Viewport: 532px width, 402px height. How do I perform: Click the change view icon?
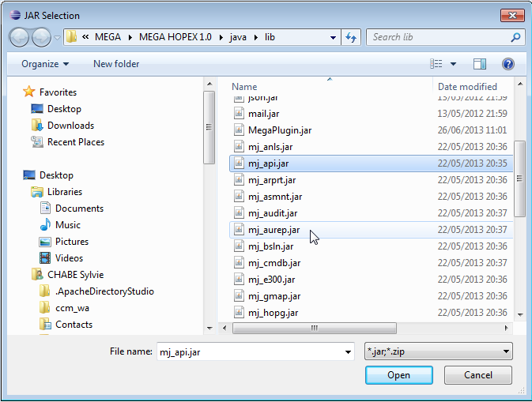click(x=436, y=64)
